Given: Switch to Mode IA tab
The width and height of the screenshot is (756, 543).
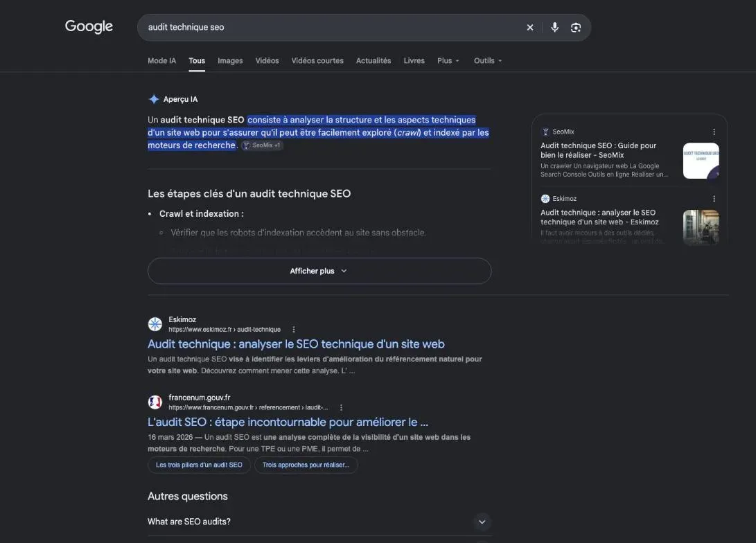Looking at the screenshot, I should point(161,61).
